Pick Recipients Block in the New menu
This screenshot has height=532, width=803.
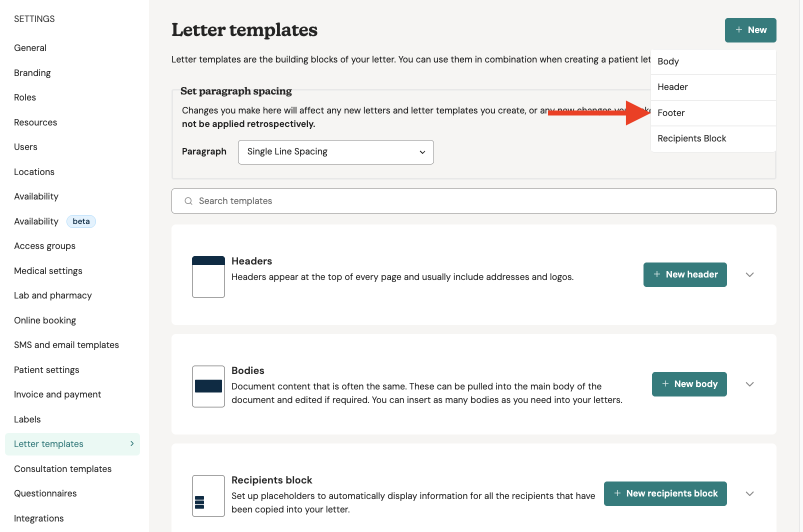point(691,138)
